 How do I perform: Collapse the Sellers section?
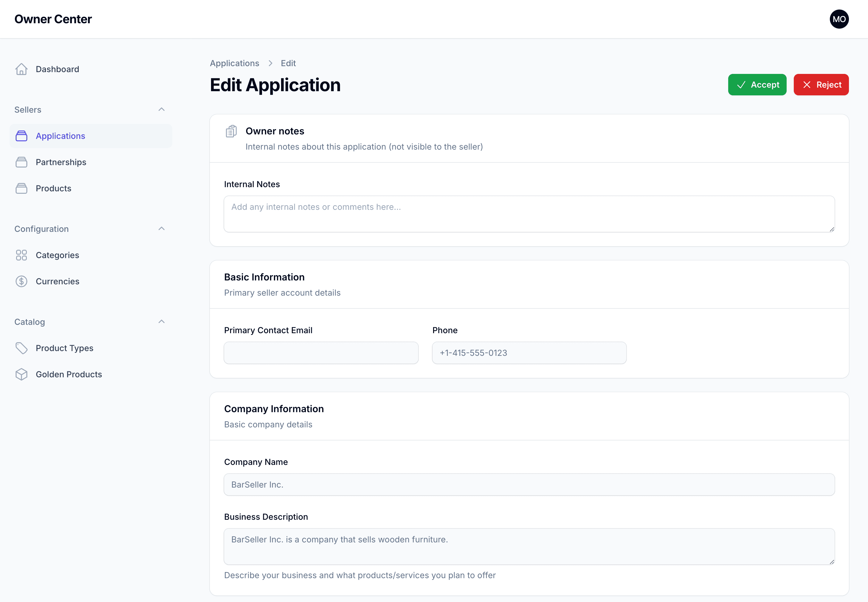click(162, 109)
